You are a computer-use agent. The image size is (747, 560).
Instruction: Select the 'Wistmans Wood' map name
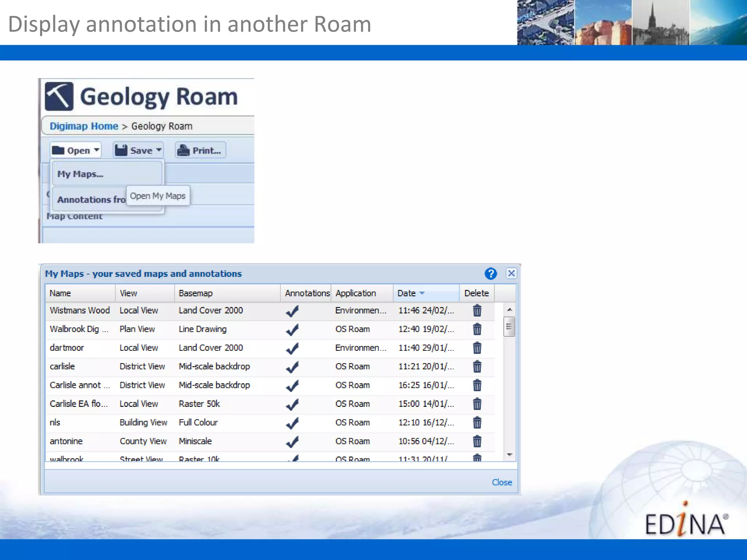(x=80, y=310)
